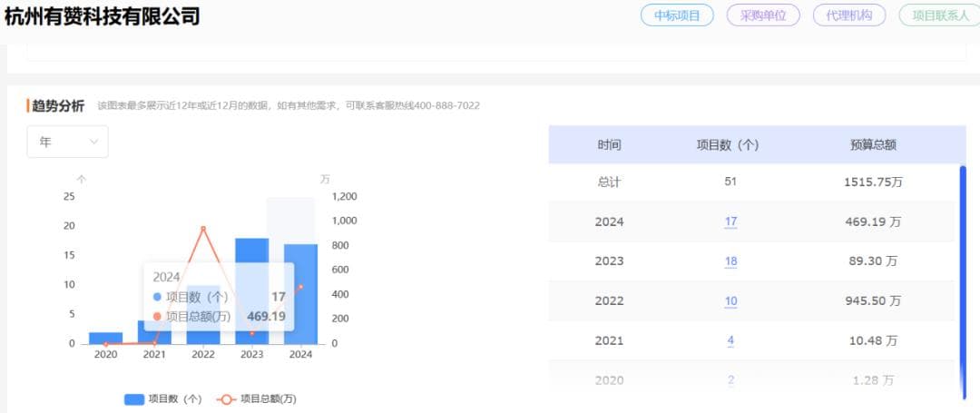Screen dimensions: 980x413
Task: Open the 项目联系人 tab
Action: 939,15
